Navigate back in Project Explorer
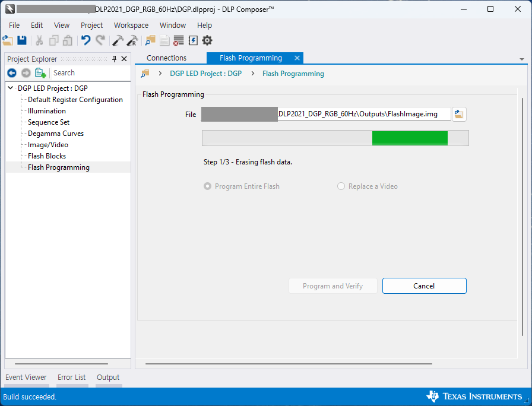Image resolution: width=532 pixels, height=406 pixels. coord(12,72)
